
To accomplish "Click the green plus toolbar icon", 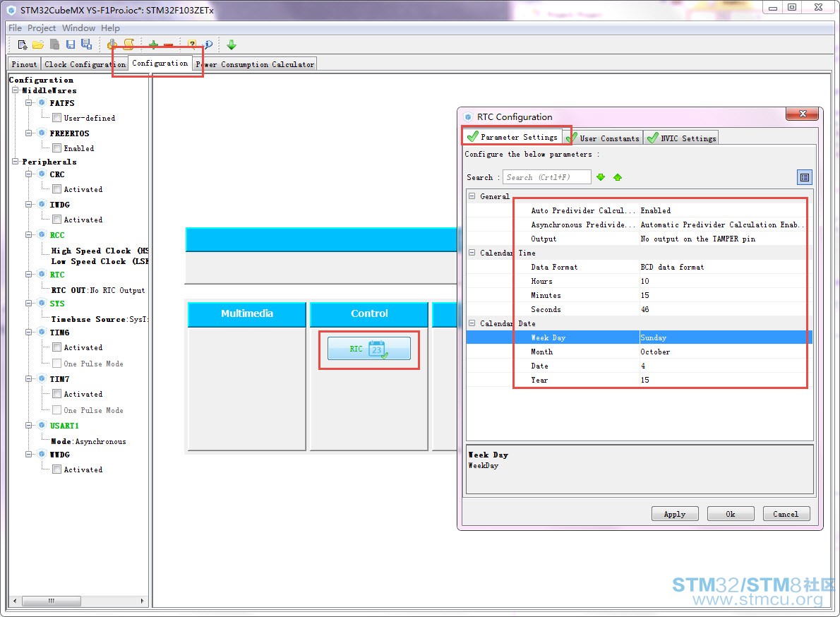I will (x=153, y=45).
